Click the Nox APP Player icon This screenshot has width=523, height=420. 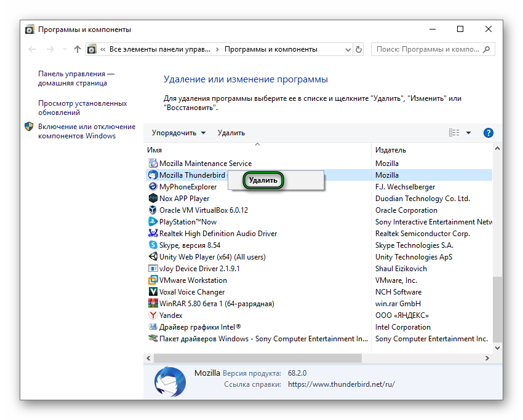pyautogui.click(x=153, y=199)
